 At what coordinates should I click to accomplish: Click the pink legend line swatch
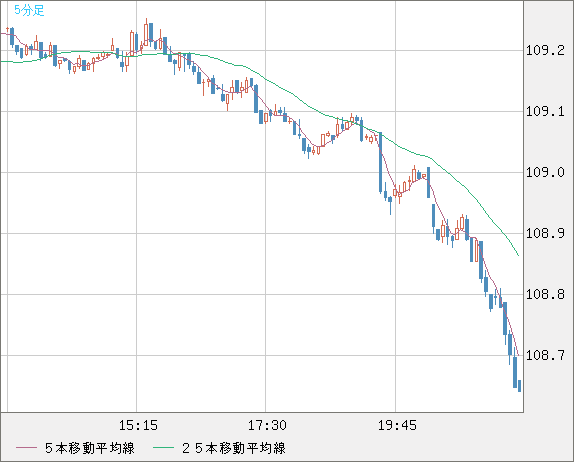(x=26, y=448)
